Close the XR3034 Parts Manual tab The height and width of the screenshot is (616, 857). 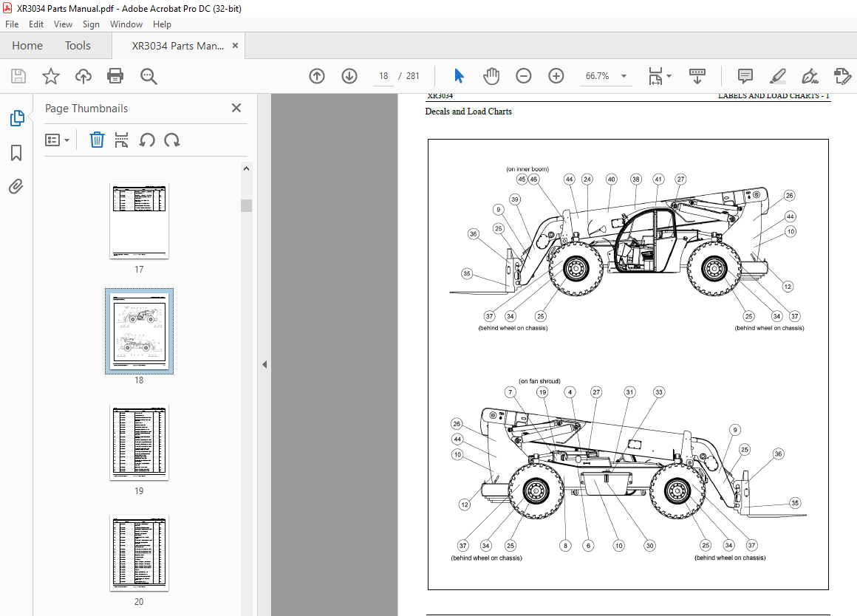point(236,45)
